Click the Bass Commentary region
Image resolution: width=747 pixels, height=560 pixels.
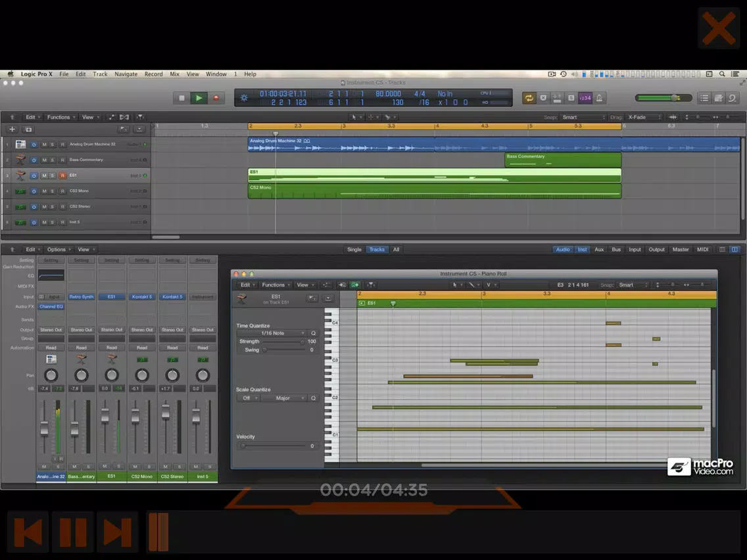point(563,160)
